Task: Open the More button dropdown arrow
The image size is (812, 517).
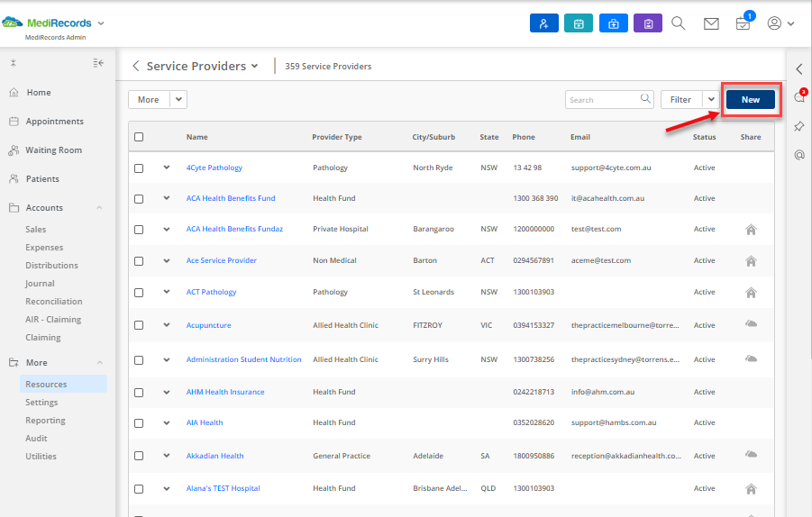Action: (x=178, y=99)
